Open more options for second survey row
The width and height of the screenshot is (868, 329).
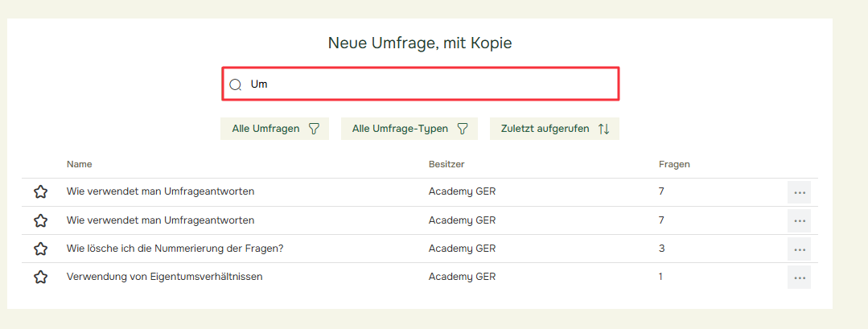(799, 220)
